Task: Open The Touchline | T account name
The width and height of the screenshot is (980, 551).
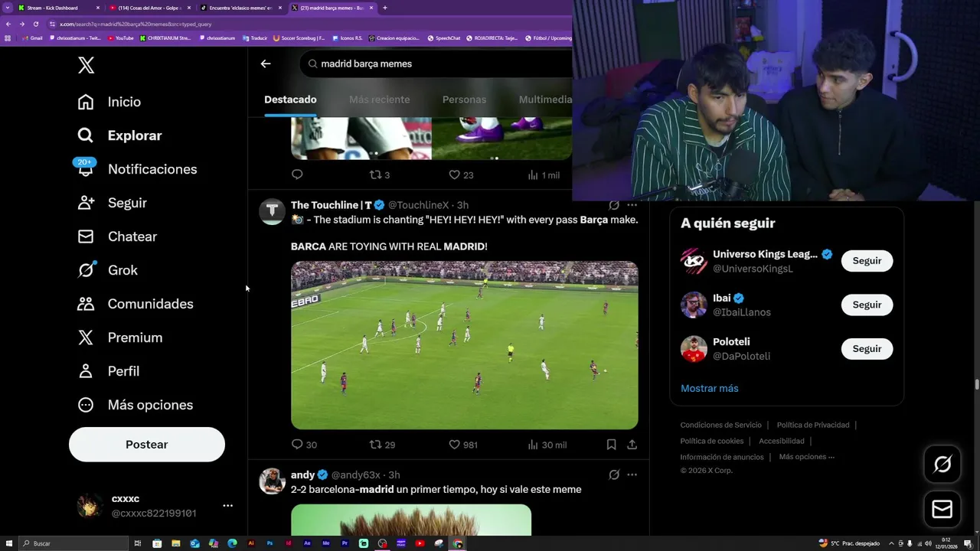Action: [331, 205]
